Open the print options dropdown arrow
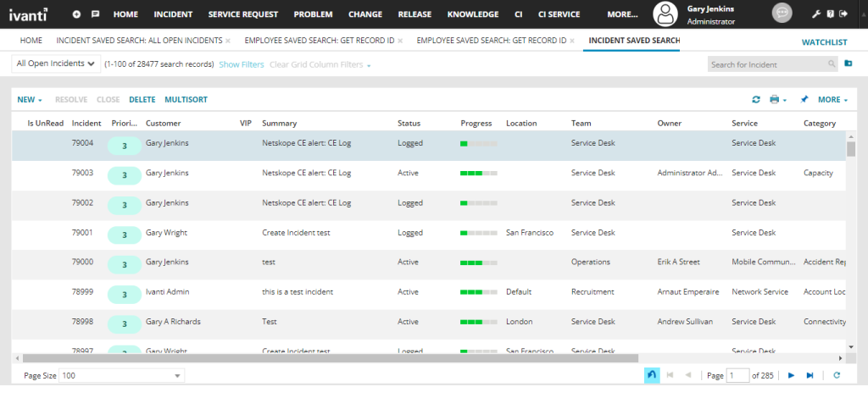This screenshot has height=398, width=868. pyautogui.click(x=785, y=101)
